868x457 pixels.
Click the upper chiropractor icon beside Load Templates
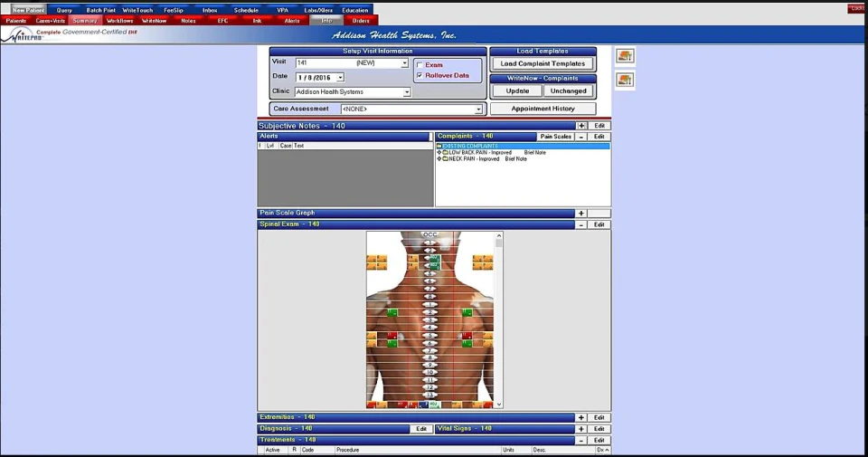pos(625,56)
